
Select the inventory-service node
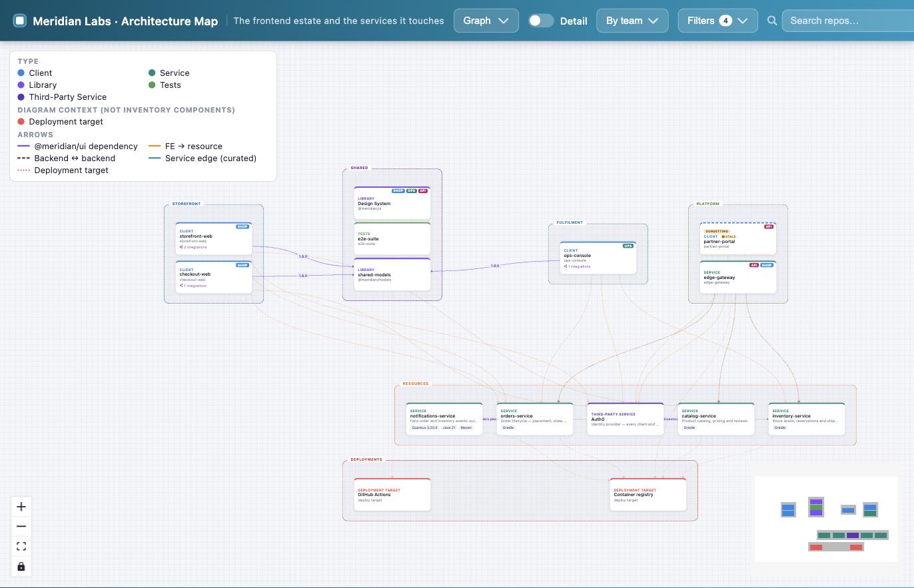pyautogui.click(x=807, y=419)
